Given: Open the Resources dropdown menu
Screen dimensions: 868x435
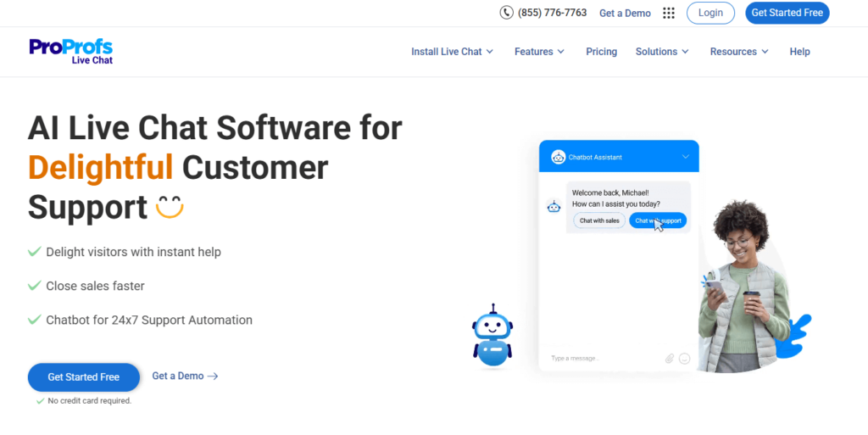Looking at the screenshot, I should coord(739,52).
